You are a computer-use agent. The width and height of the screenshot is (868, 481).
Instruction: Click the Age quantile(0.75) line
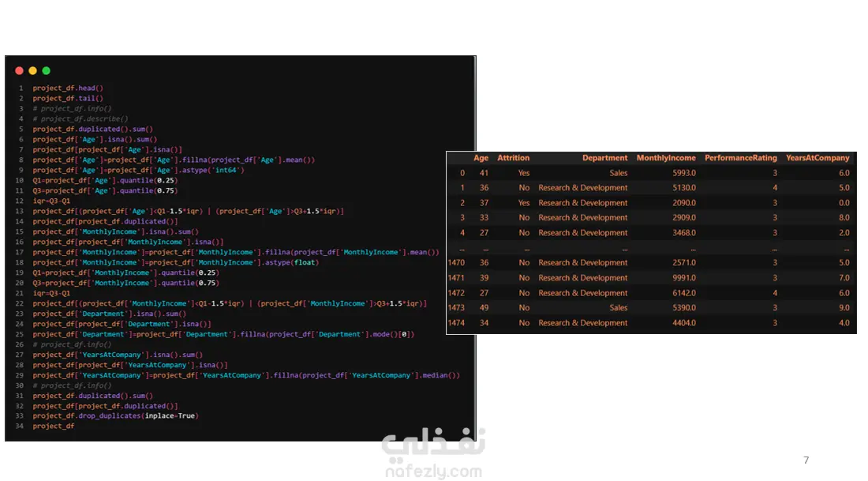coord(105,190)
